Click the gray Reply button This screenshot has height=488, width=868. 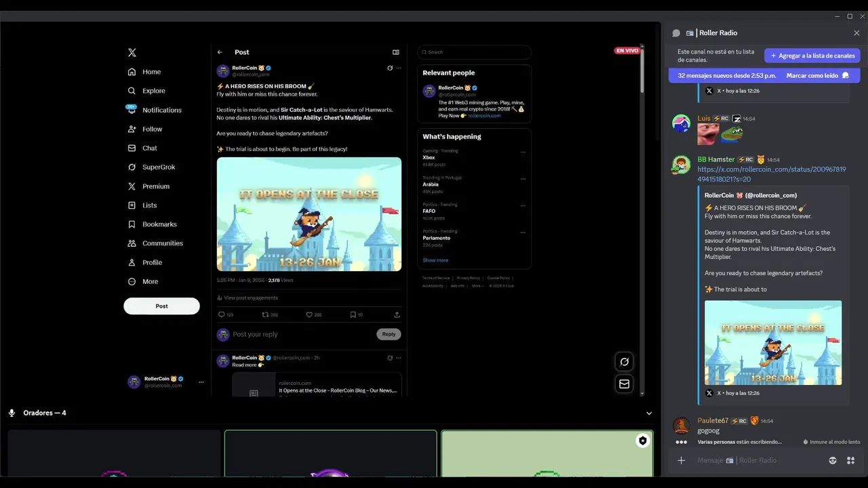click(389, 334)
